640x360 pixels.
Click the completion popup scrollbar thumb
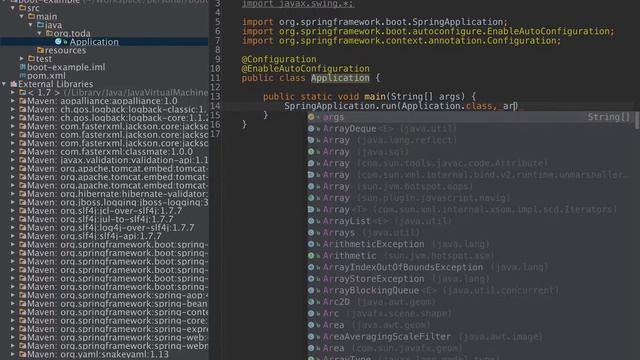[x=637, y=121]
